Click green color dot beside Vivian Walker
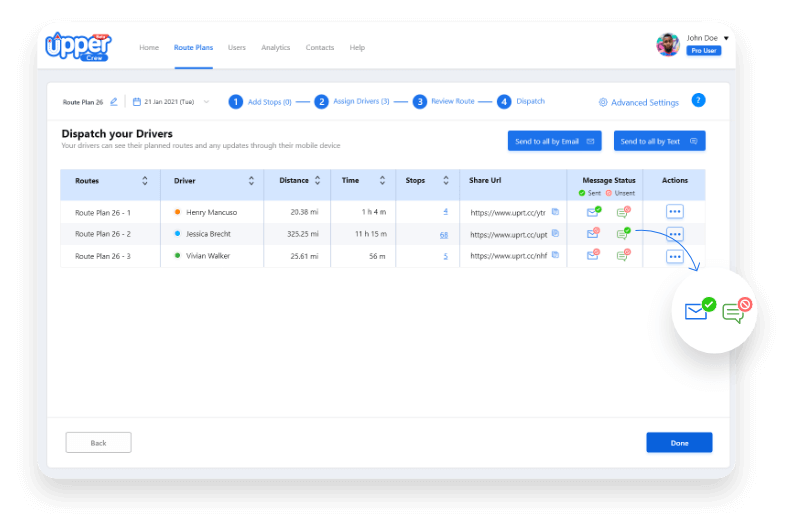Screen dimensions: 795x531 coord(177,255)
